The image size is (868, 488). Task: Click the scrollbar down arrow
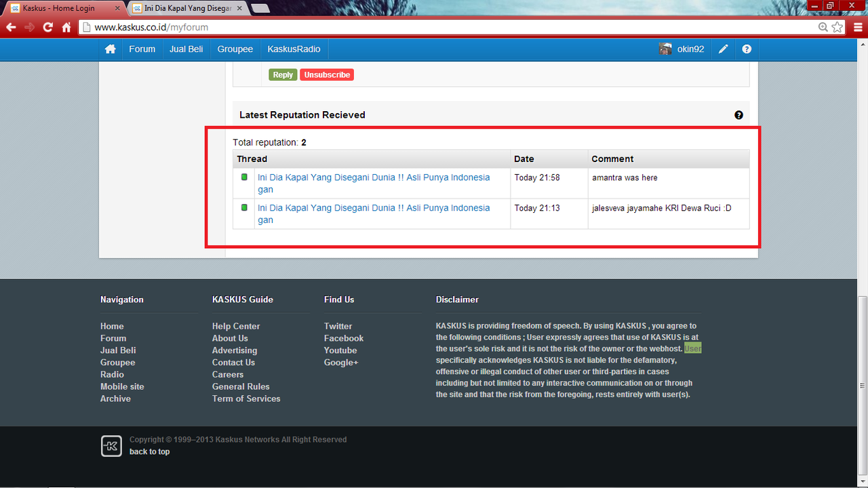pos(862,483)
